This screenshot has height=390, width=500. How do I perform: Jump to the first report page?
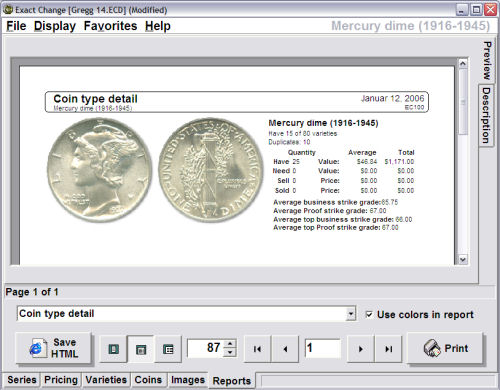(257, 349)
